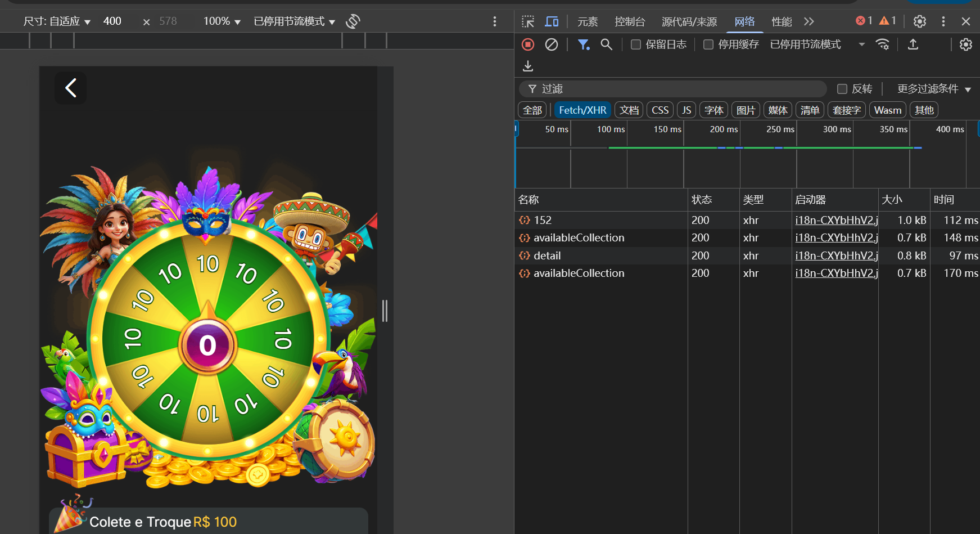Select the Wasm filter type
Screen dimensions: 980x534
point(888,110)
